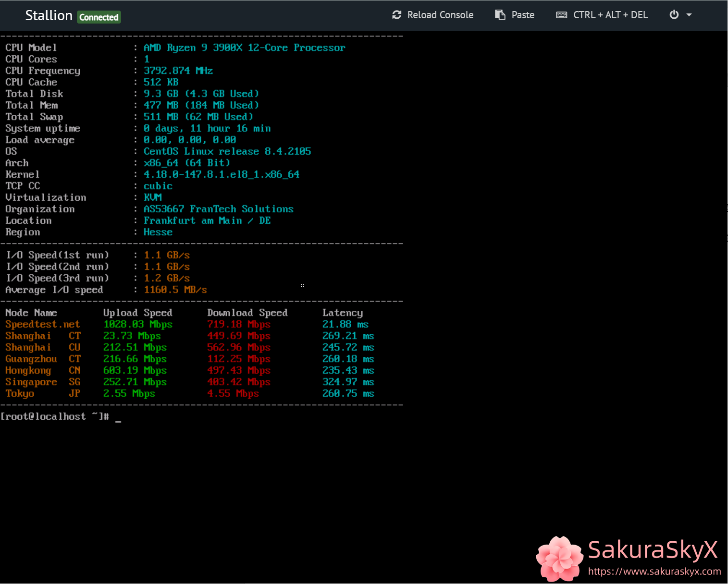Click the Average I/O speed value

(x=175, y=290)
